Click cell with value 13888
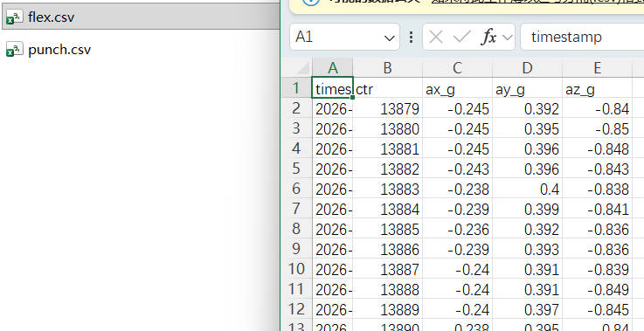The width and height of the screenshot is (644, 331). 387,290
